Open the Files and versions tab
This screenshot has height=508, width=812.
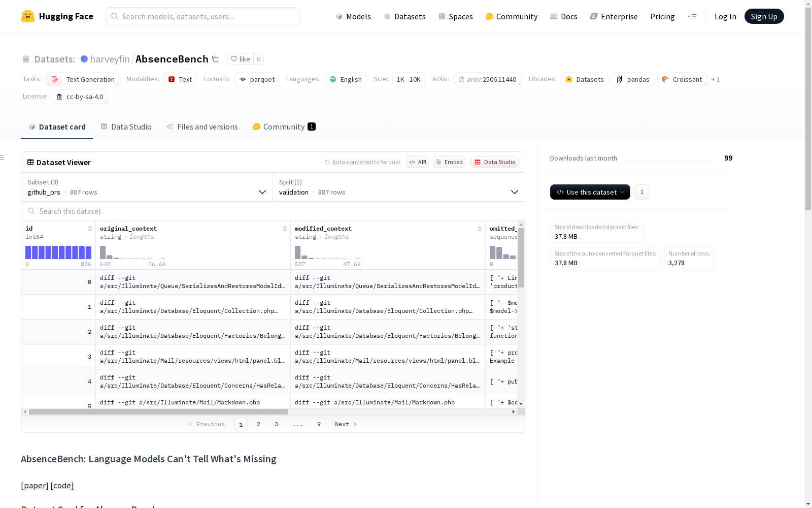(202, 127)
